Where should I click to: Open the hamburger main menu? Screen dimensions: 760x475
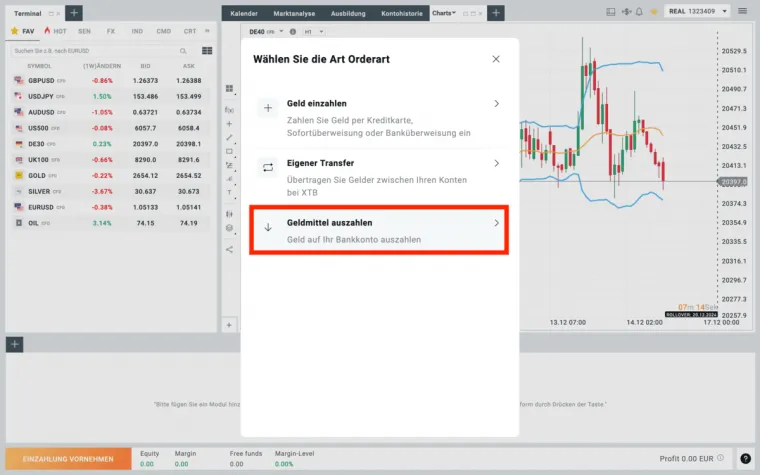click(743, 12)
